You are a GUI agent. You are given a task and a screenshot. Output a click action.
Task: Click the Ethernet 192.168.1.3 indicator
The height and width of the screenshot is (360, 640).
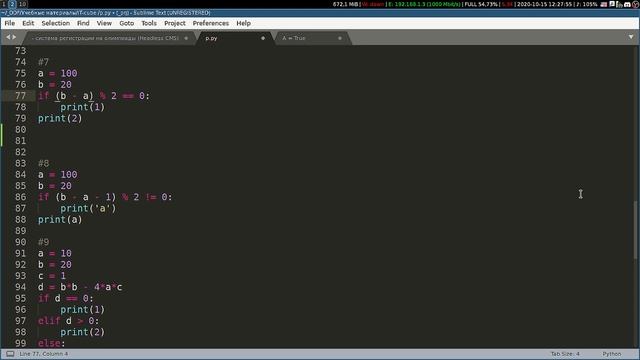[424, 4]
